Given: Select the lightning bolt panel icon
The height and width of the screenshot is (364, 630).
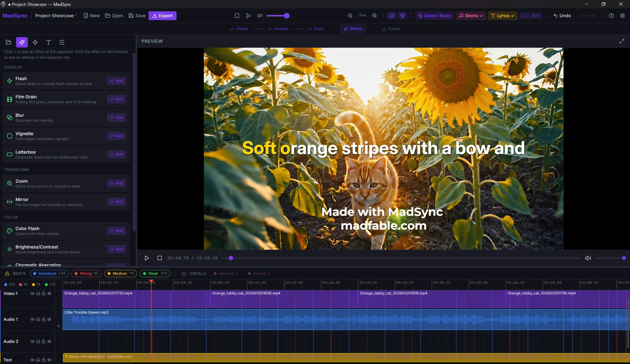Looking at the screenshot, I should pos(35,43).
